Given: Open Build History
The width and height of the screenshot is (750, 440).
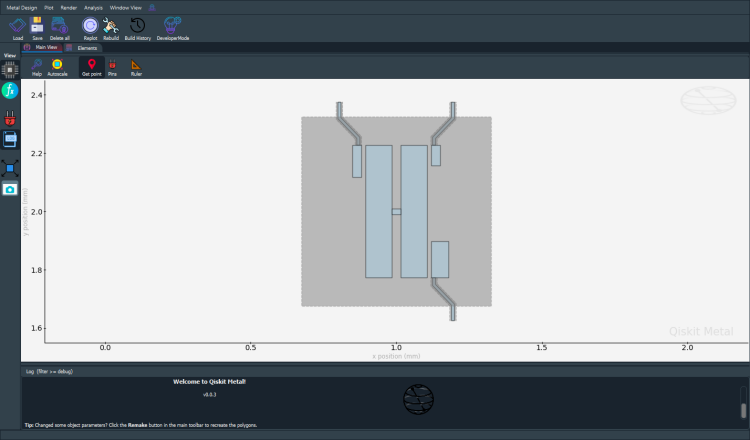Looking at the screenshot, I should [138, 29].
